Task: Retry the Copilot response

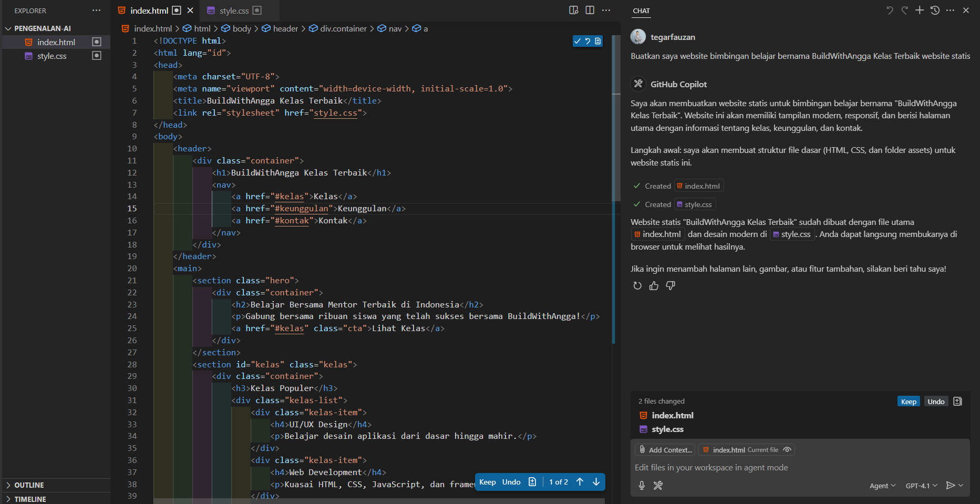Action: point(637,285)
